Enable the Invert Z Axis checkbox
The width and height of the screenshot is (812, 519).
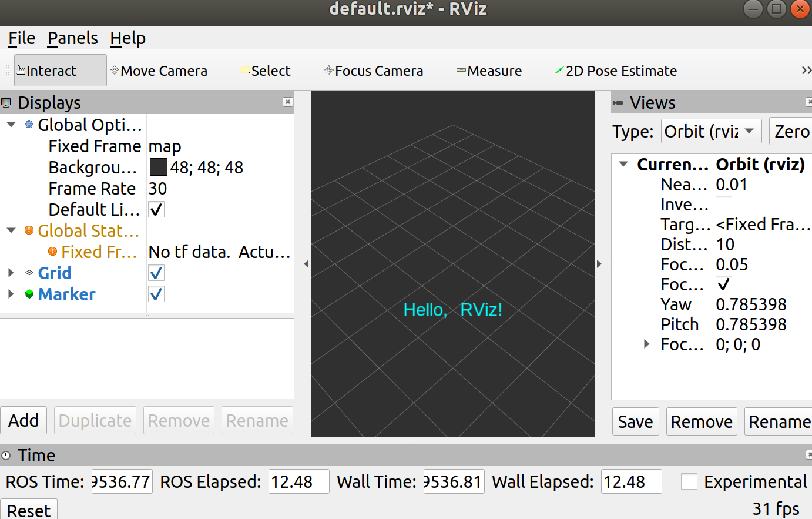(x=724, y=204)
